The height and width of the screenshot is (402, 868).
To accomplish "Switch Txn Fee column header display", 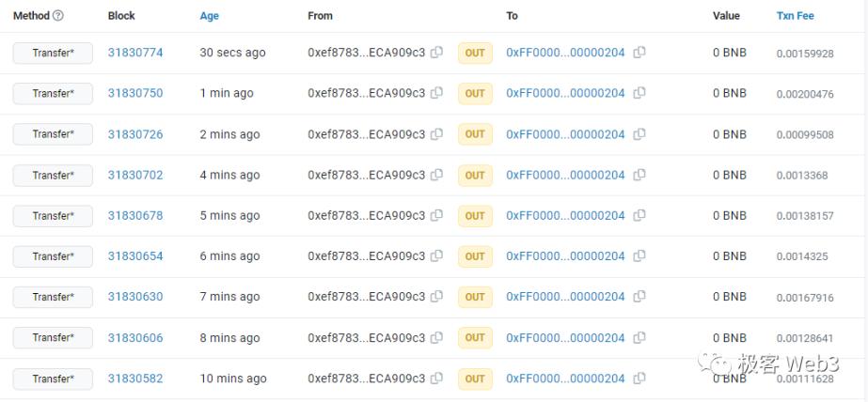I will [x=795, y=16].
